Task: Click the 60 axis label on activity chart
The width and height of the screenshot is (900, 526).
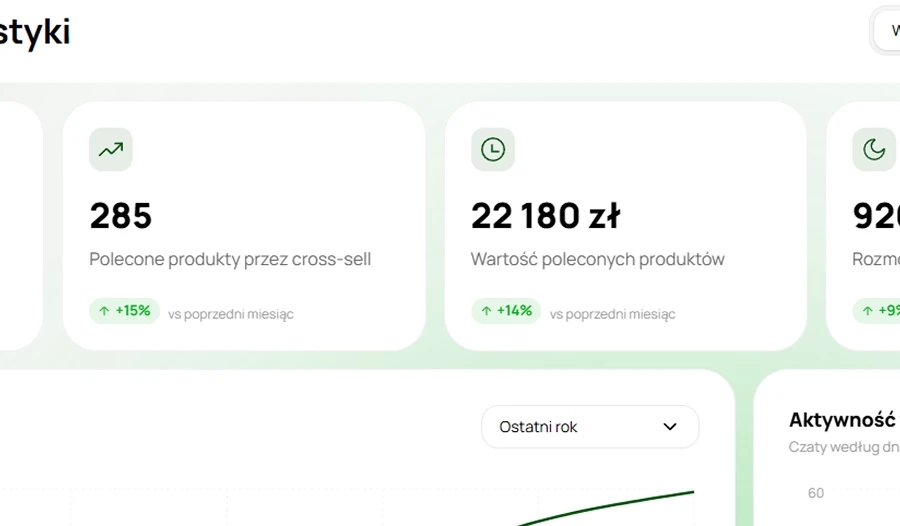Action: pos(816,493)
